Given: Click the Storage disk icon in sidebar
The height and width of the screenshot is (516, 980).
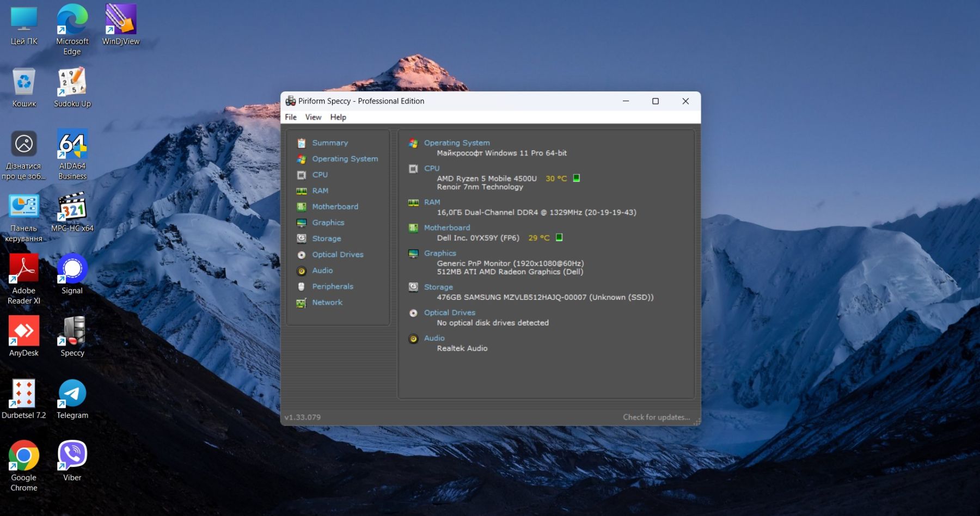Looking at the screenshot, I should [x=301, y=238].
